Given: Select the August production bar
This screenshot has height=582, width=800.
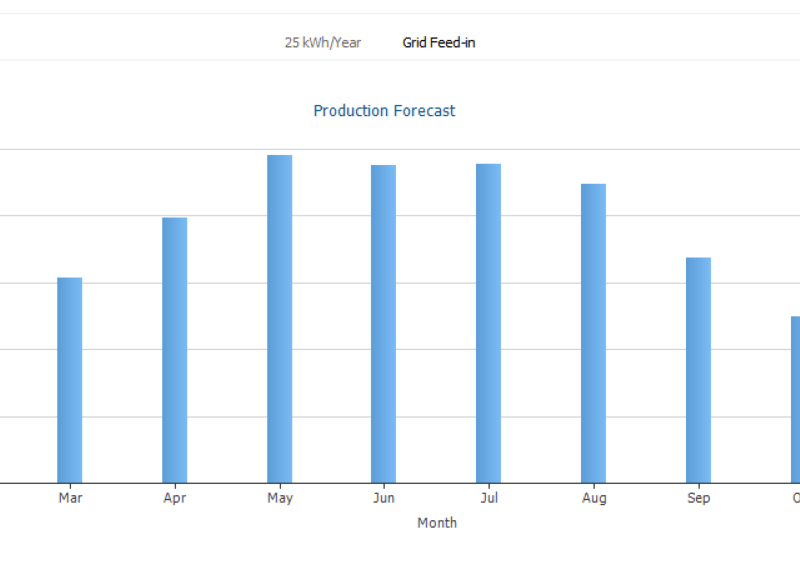Looking at the screenshot, I should [593, 333].
